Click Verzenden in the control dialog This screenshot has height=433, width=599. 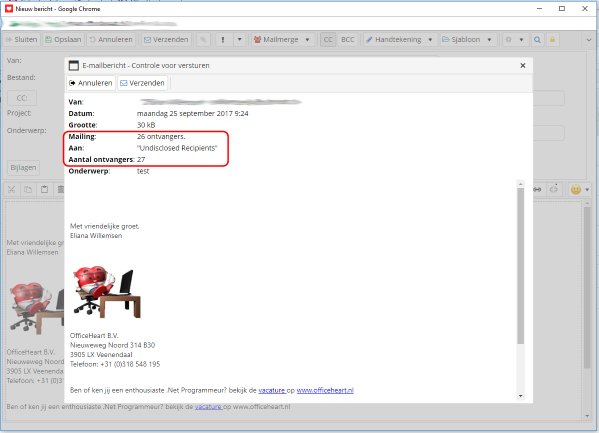pyautogui.click(x=142, y=83)
